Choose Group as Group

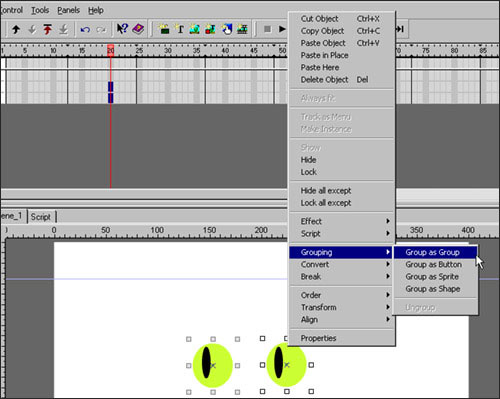(x=435, y=252)
